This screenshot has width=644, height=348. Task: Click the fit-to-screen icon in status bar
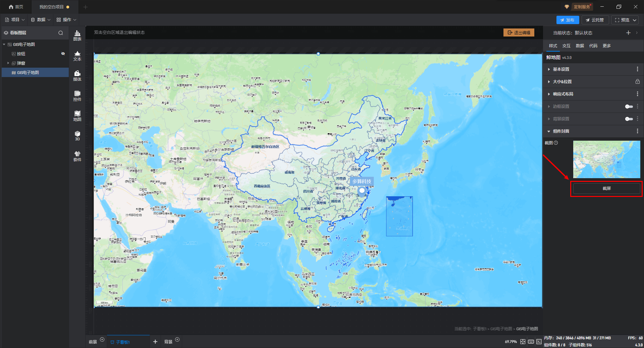(x=523, y=342)
